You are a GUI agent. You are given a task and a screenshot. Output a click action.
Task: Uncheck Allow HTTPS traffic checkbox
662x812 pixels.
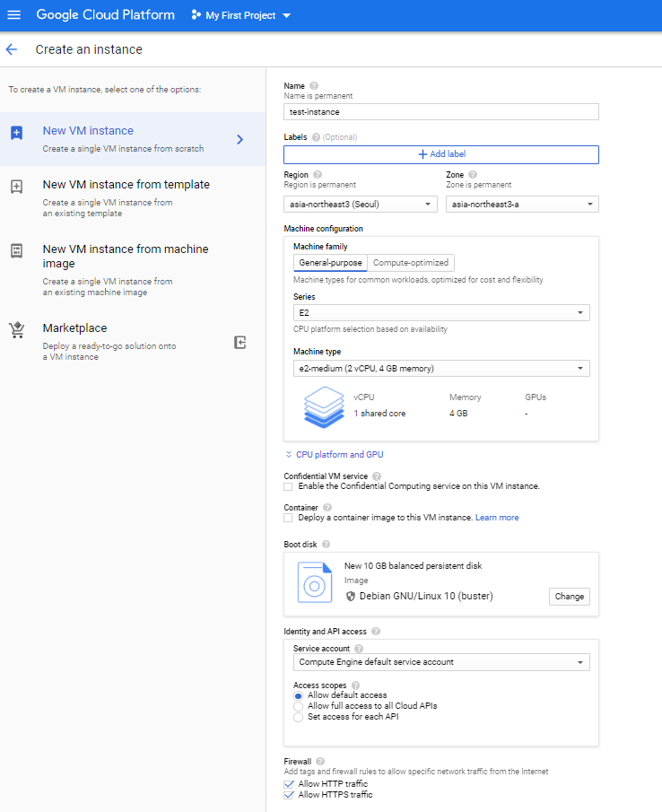(288, 795)
